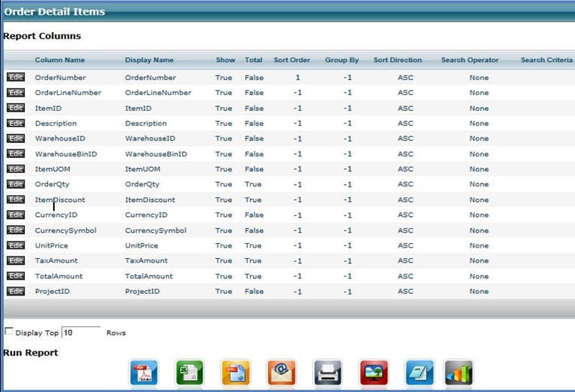The image size is (575, 392).
Task: Edit the UnitPrice row
Action: click(x=16, y=245)
